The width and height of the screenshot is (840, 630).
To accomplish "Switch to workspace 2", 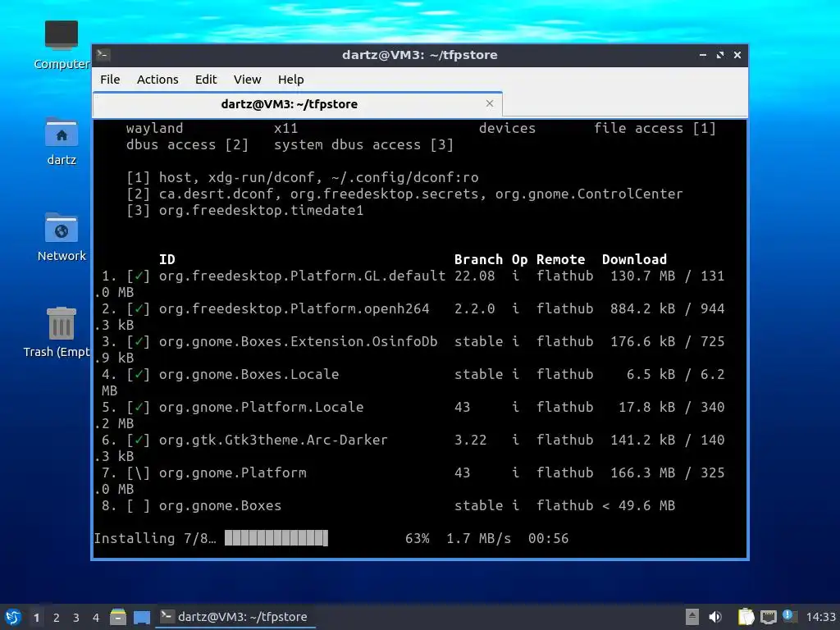I will pyautogui.click(x=57, y=618).
